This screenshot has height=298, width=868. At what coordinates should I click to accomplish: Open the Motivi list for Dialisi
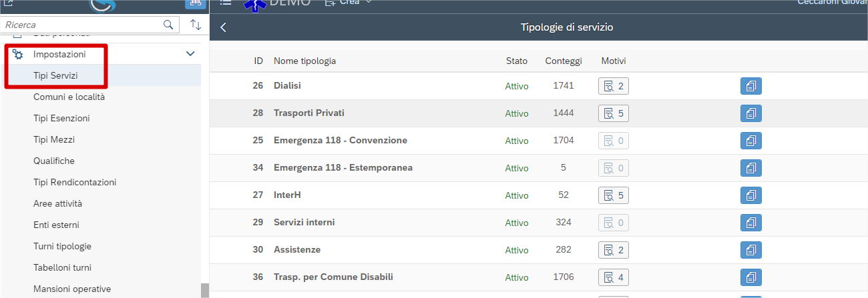(613, 86)
